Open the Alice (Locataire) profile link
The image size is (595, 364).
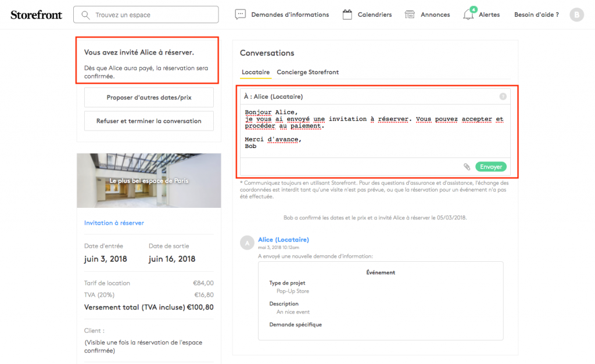click(x=284, y=240)
